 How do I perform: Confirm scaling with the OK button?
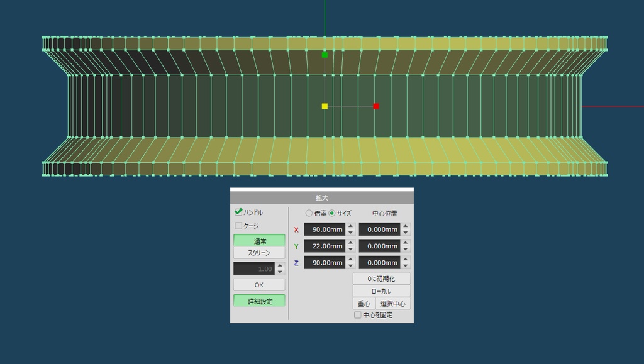pos(259,285)
